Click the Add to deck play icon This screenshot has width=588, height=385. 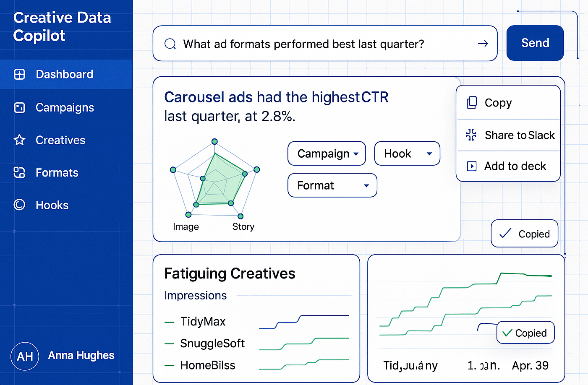point(471,166)
